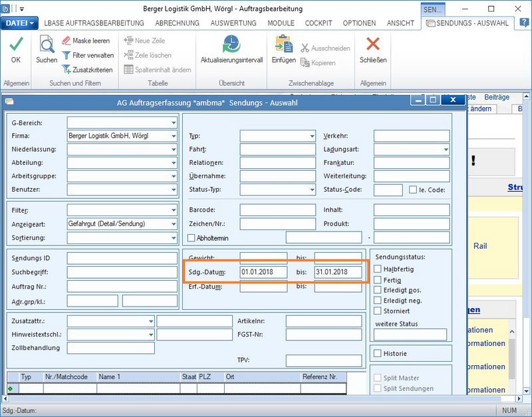Click the Neue Zeile icon
The height and width of the screenshot is (417, 532).
[128, 41]
